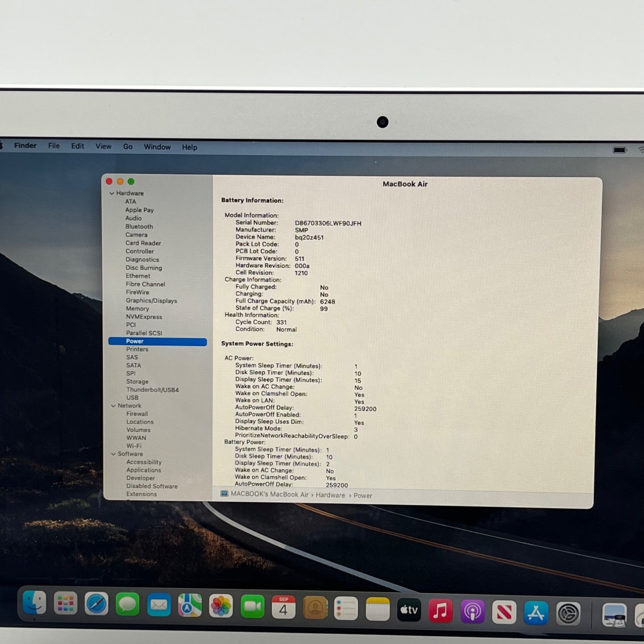Open Finder from the dock

[35, 603]
